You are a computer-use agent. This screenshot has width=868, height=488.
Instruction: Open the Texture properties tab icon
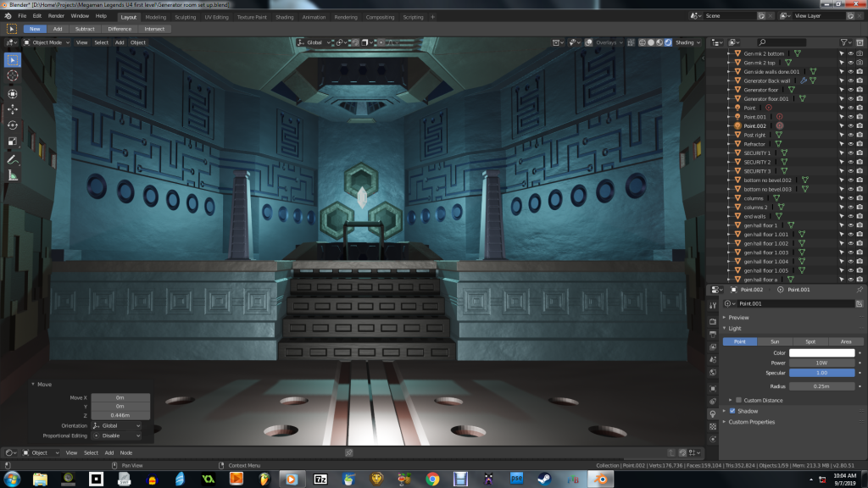(x=713, y=427)
